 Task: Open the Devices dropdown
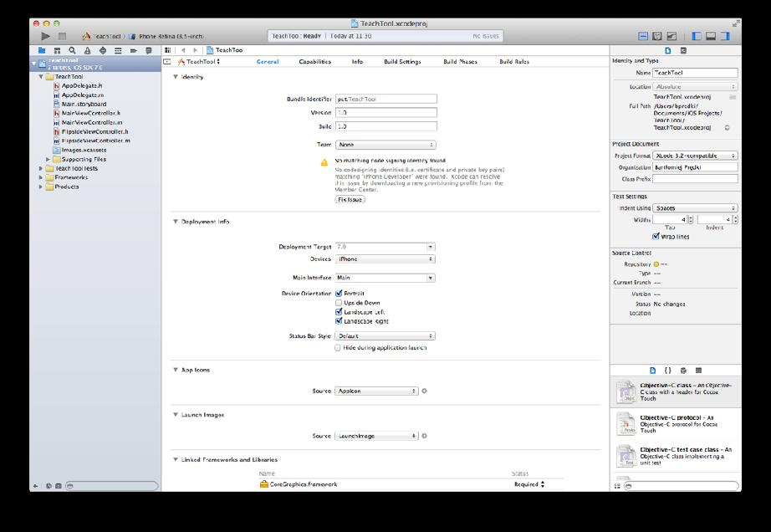point(385,259)
